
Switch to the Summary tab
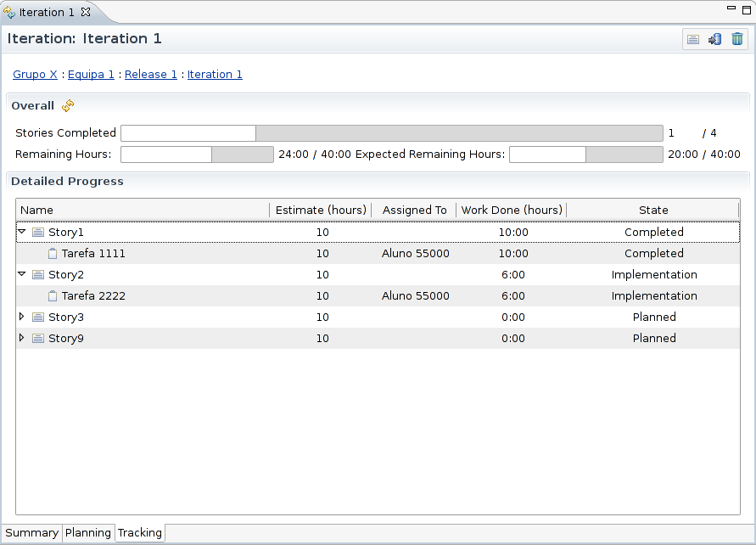[x=31, y=533]
